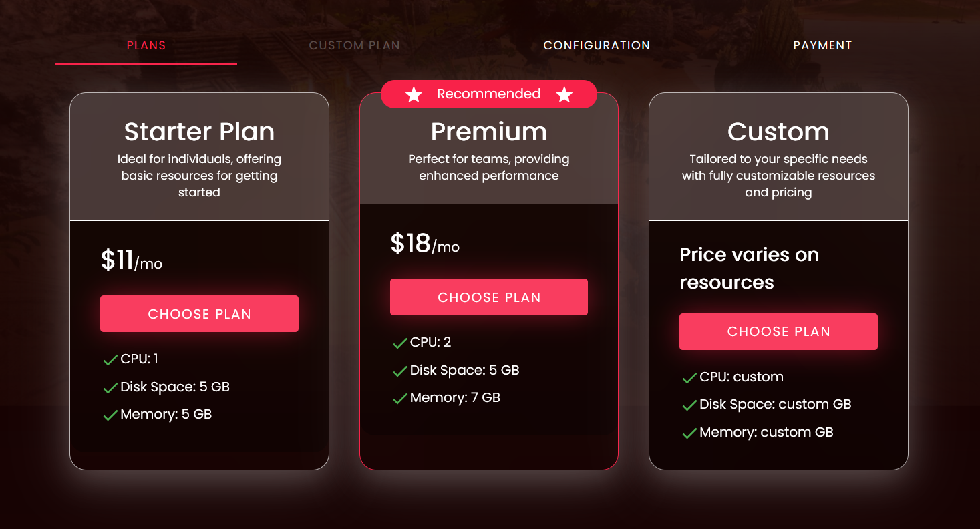Click the checkmark beside Memory: 7 GB

point(398,397)
